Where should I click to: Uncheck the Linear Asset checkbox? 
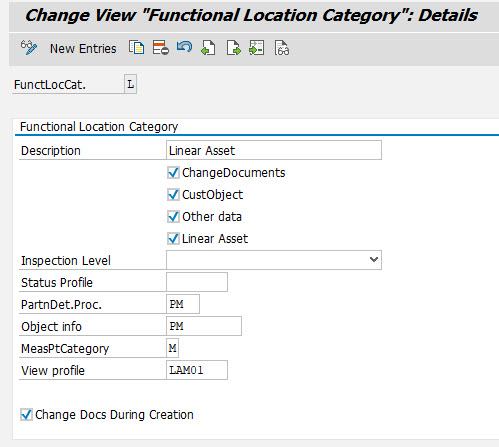pyautogui.click(x=173, y=239)
